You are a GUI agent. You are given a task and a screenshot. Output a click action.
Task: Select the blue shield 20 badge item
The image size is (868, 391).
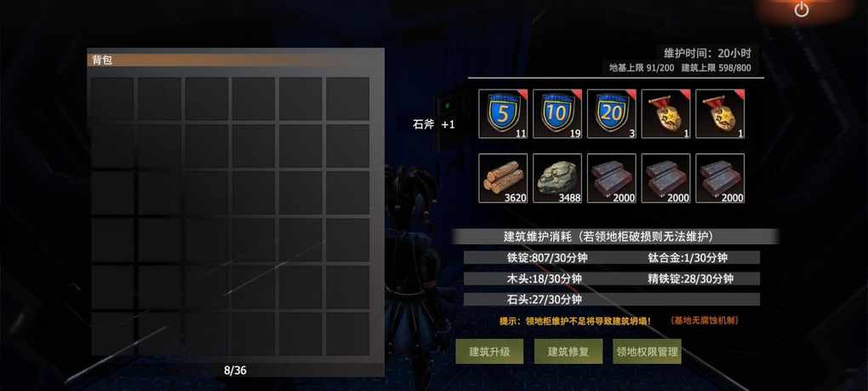611,113
